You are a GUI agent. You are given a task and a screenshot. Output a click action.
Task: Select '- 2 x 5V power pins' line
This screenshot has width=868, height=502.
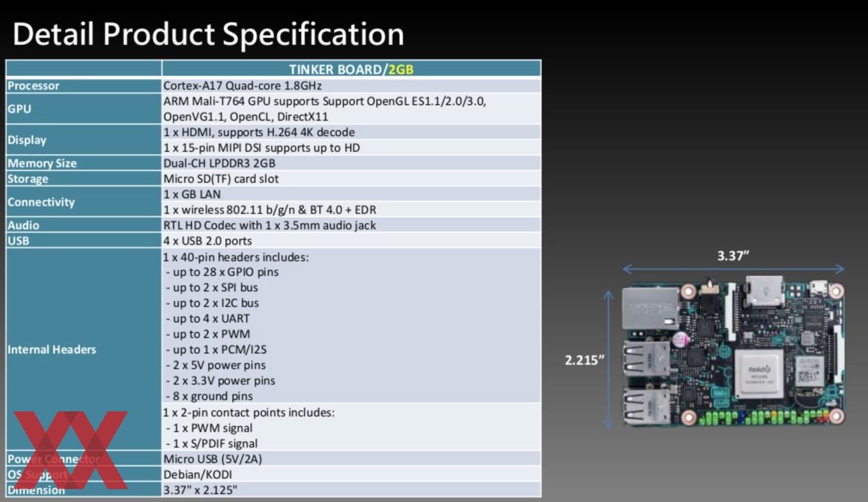click(216, 365)
